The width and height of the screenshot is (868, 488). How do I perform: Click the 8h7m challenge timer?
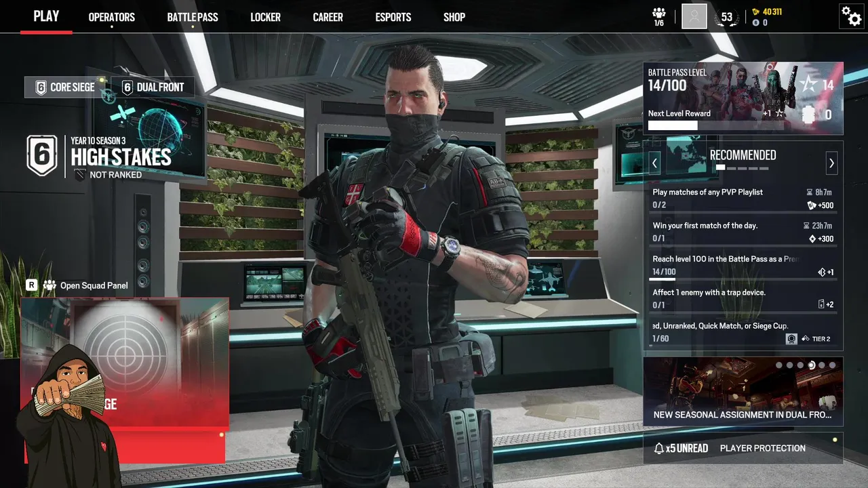[819, 192]
